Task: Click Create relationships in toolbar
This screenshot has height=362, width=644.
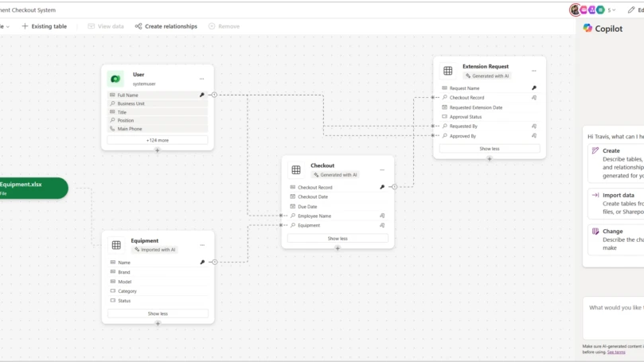Action: [166, 26]
